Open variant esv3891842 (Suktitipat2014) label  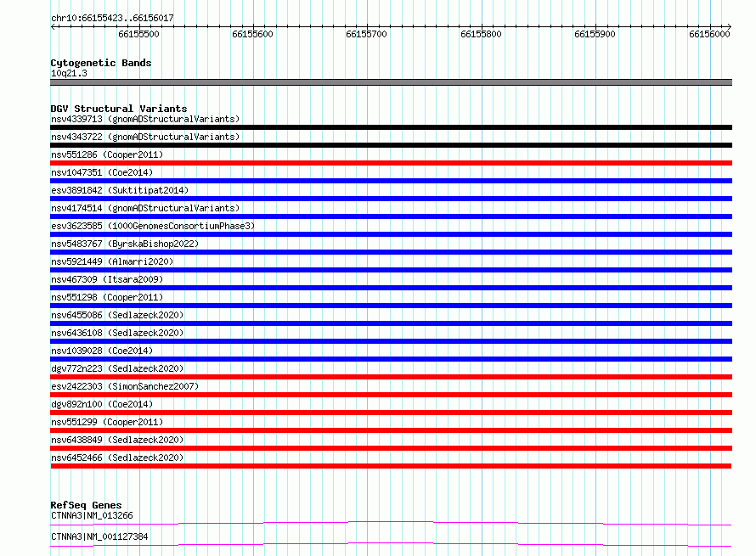coord(120,190)
